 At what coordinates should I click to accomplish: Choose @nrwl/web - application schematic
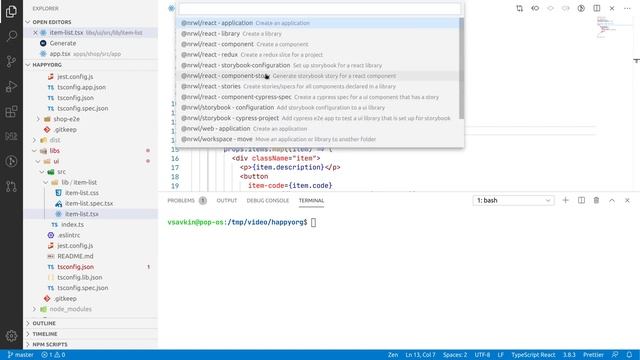tap(318, 129)
